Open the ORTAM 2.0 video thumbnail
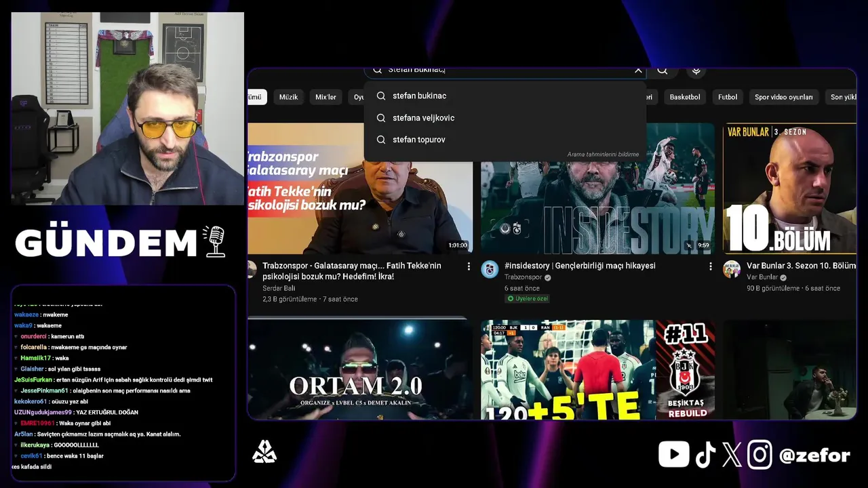The image size is (868, 488). click(360, 369)
